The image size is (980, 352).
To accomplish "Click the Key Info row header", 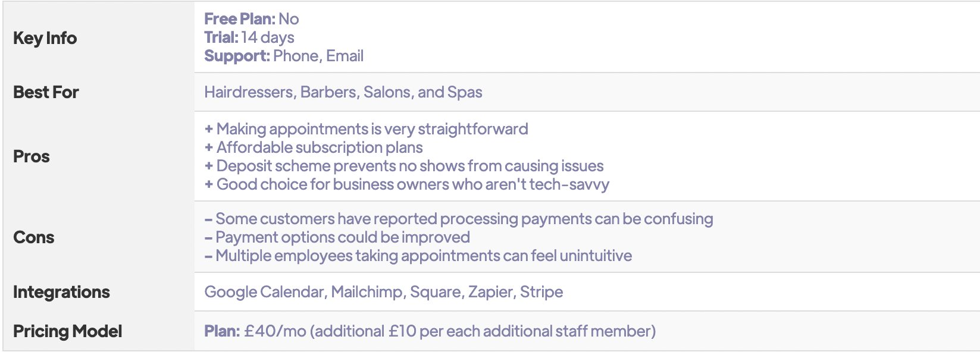I will click(45, 38).
